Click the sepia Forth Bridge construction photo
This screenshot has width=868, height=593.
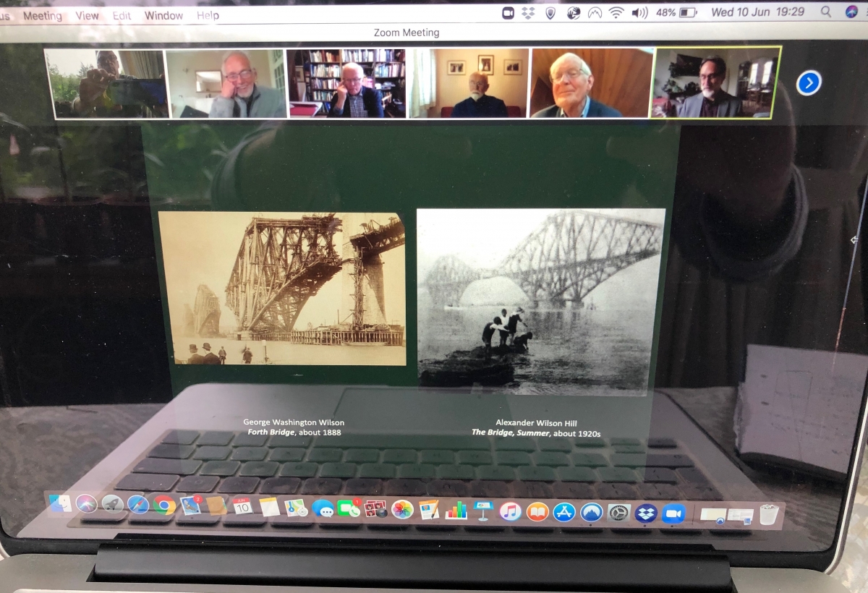(x=282, y=289)
